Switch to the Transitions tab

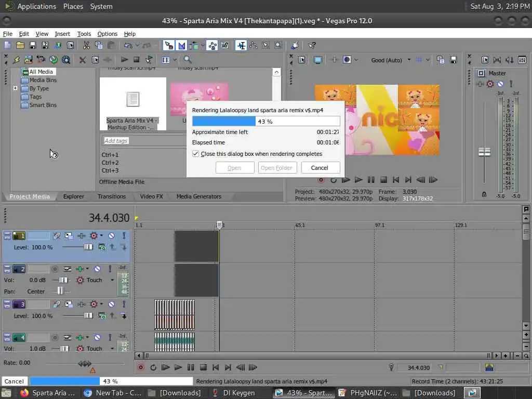coord(111,196)
